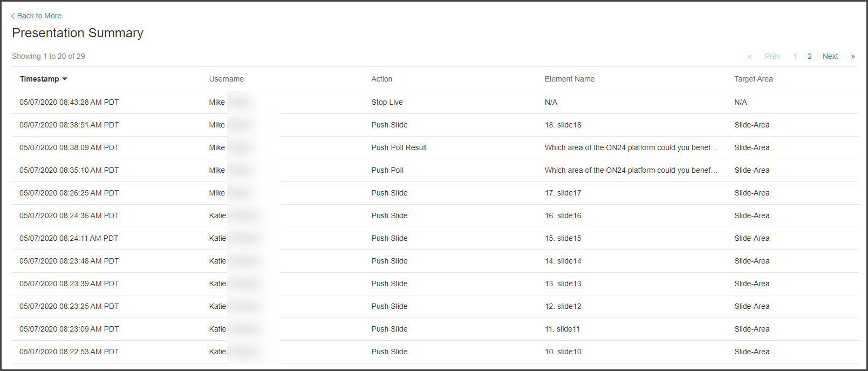Click the left chevron beside Back to More
The image size is (868, 371).
coord(12,16)
